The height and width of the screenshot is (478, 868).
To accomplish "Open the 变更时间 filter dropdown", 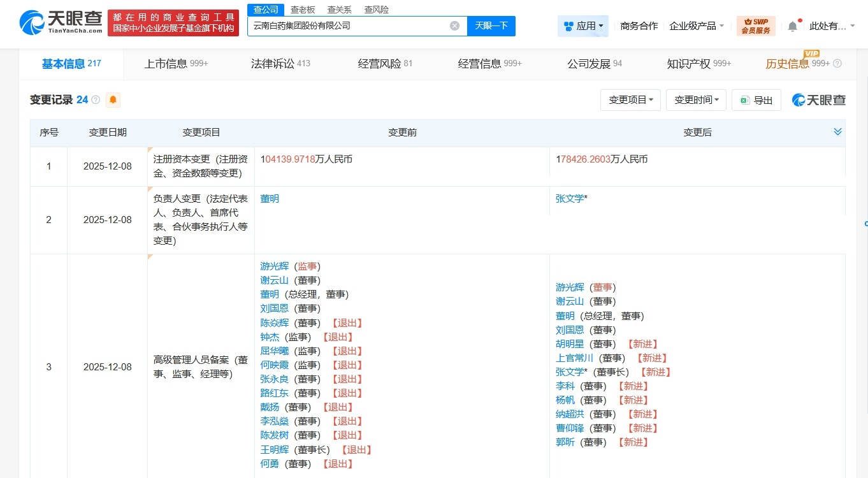I will tap(696, 100).
